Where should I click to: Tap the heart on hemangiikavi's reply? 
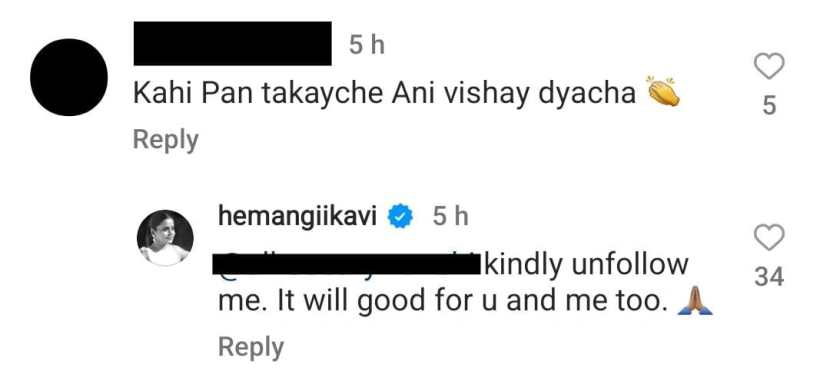click(x=769, y=237)
